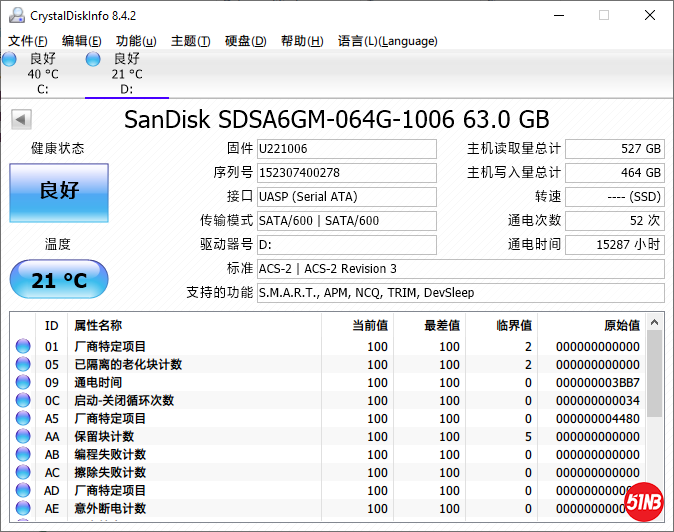Click the D: drive status orb
The image size is (674, 532).
pos(93,60)
